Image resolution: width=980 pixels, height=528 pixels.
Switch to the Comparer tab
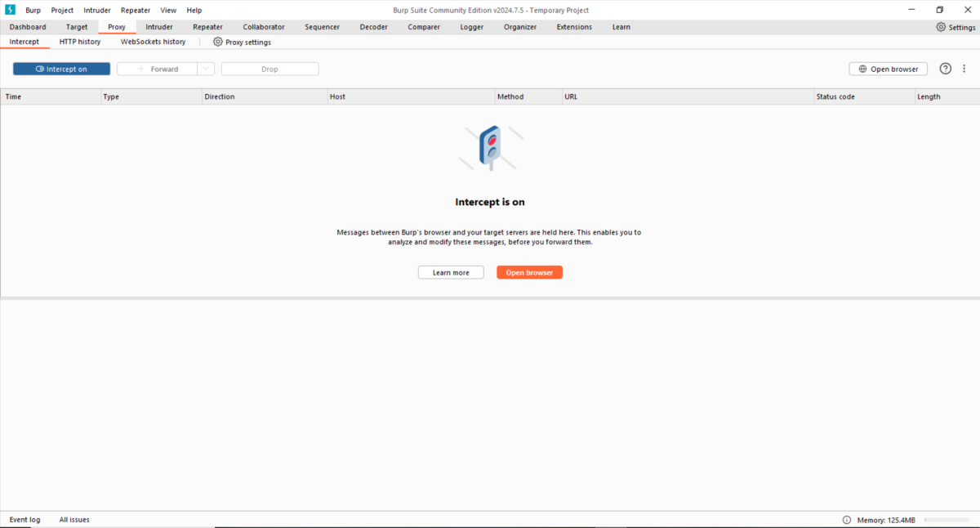tap(424, 27)
